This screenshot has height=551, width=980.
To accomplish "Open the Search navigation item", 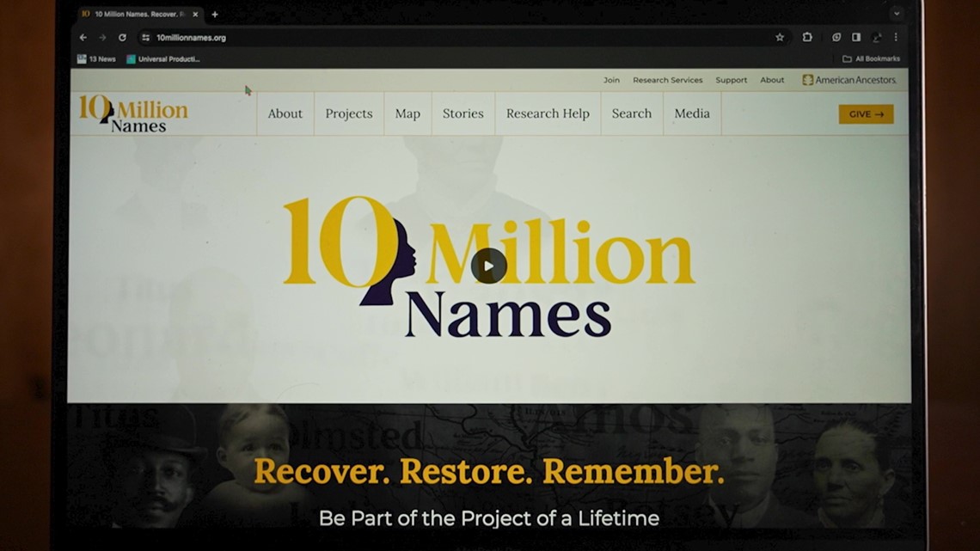I will (x=631, y=113).
